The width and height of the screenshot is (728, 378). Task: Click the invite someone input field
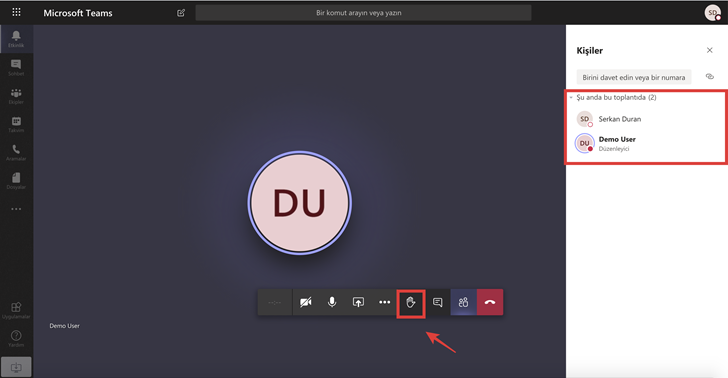point(634,77)
